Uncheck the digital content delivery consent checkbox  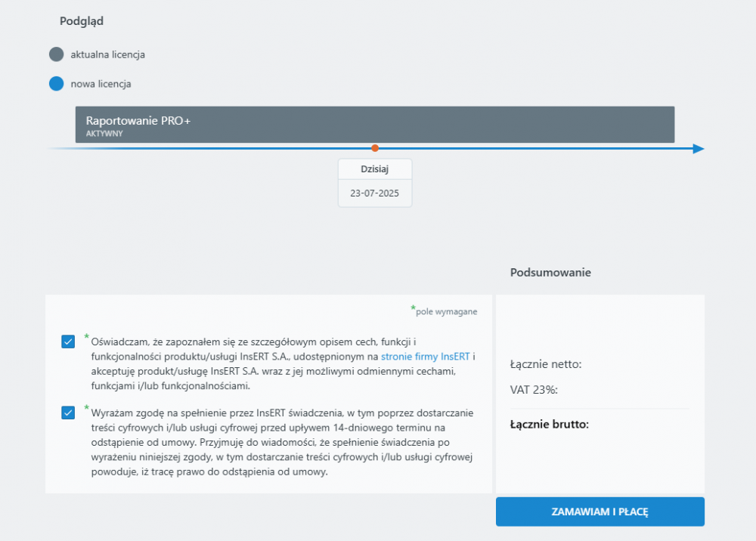67,413
